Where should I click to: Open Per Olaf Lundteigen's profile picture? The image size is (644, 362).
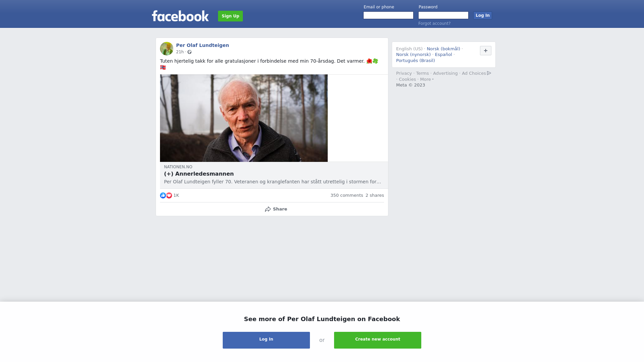[x=167, y=49]
